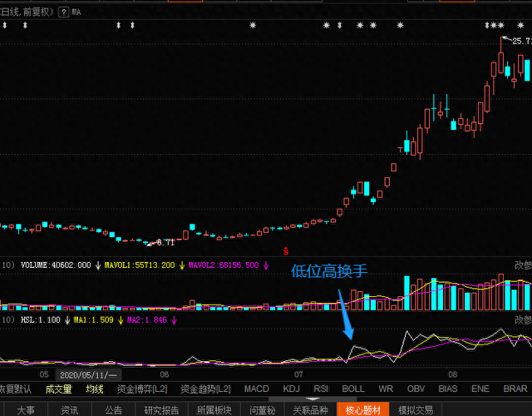Open the 研究报告 research reports tab
532x416 pixels.
click(161, 409)
